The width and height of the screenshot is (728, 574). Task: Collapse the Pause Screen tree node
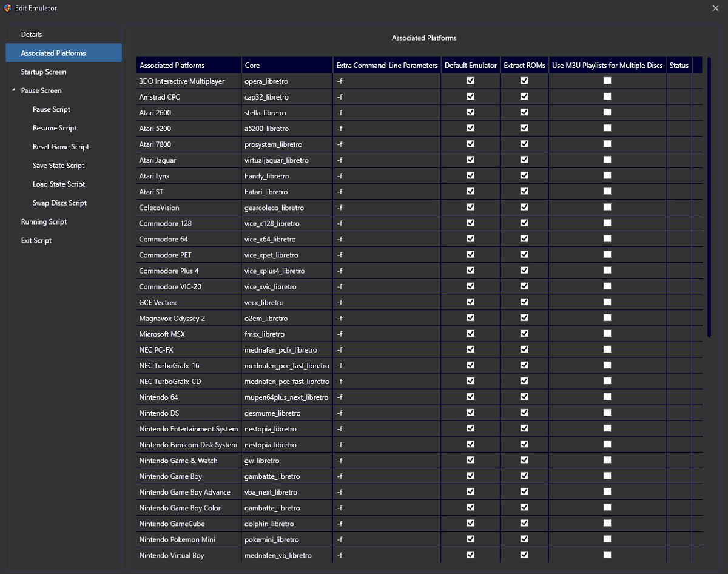(13, 90)
